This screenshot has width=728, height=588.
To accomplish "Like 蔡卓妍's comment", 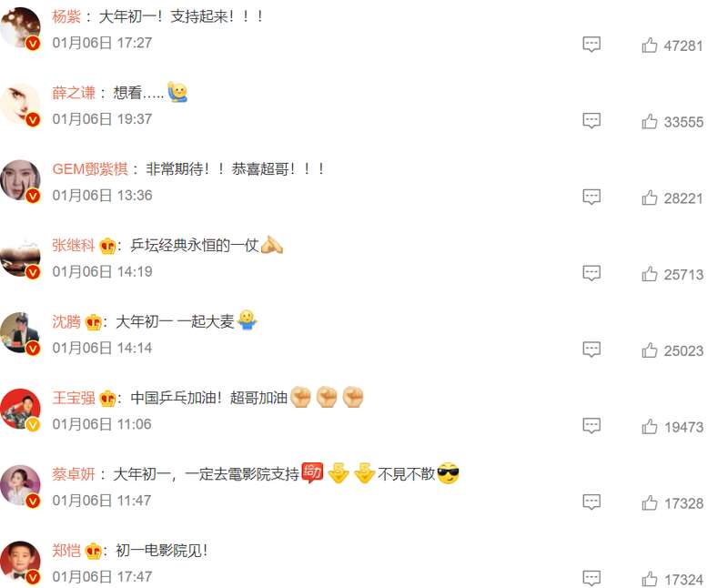I will tap(649, 502).
